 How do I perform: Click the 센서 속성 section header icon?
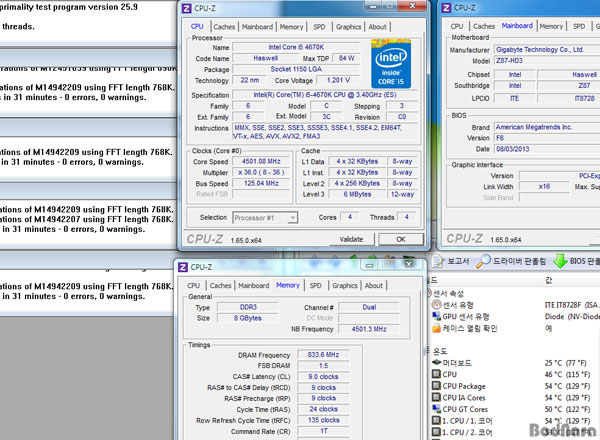click(429, 293)
